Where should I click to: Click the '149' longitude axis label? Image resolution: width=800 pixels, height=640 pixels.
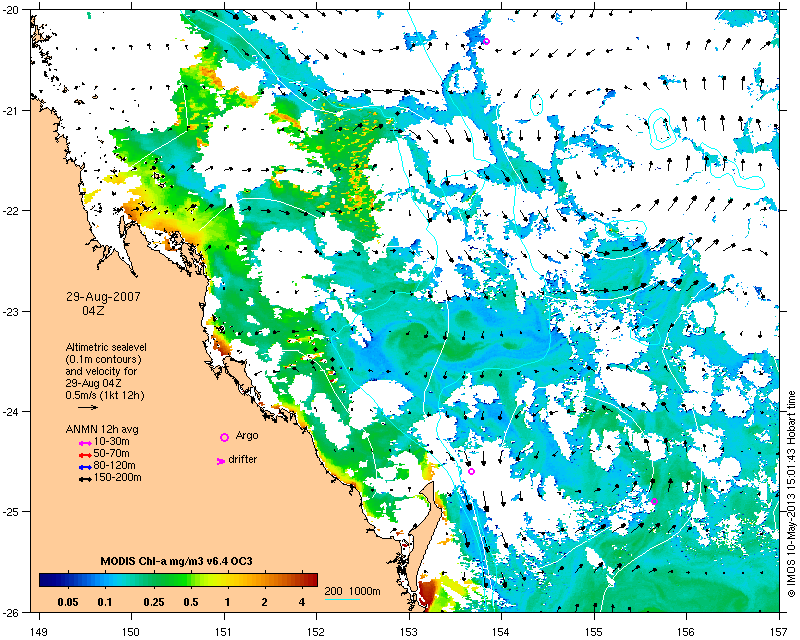(x=39, y=631)
